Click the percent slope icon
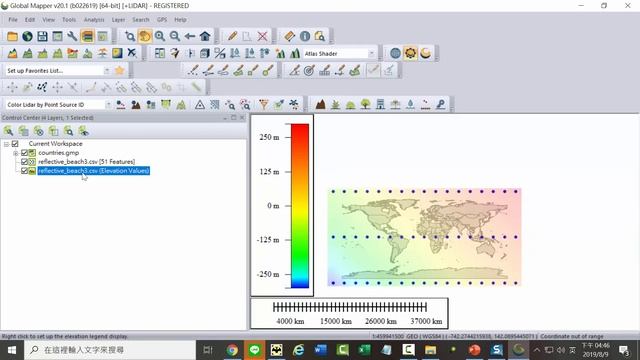This screenshot has width=640, height=360. tap(220, 53)
